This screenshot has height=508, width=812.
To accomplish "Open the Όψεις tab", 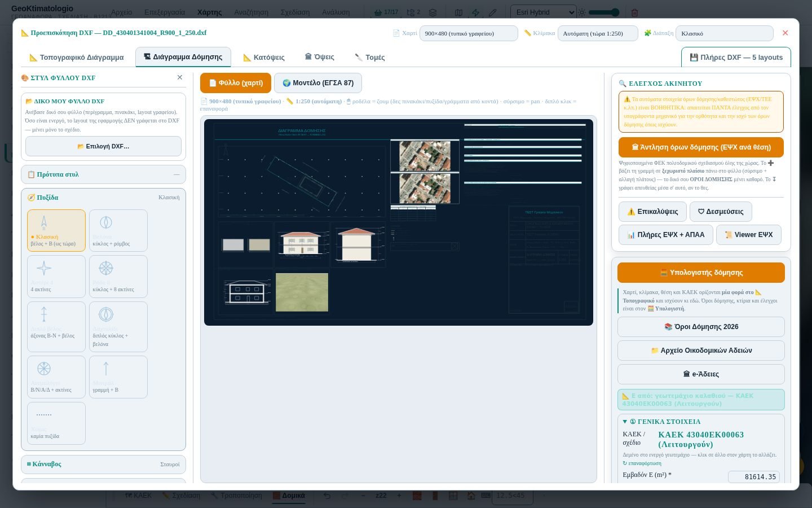I will [x=320, y=57].
